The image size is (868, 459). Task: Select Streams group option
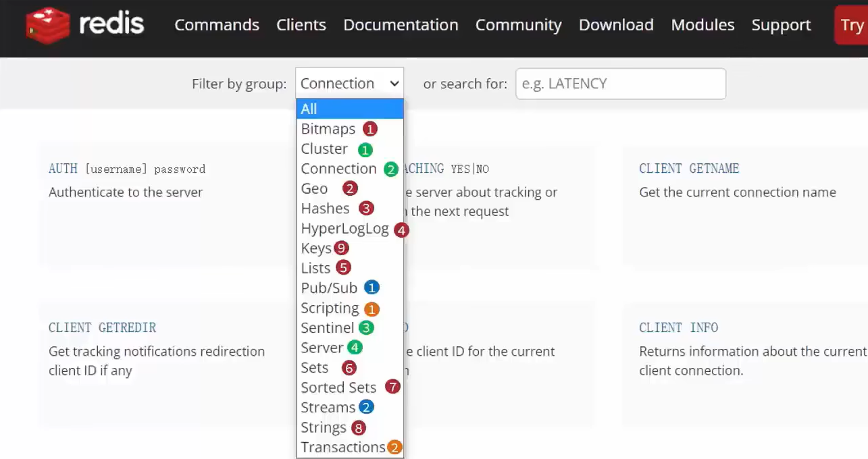350,408
